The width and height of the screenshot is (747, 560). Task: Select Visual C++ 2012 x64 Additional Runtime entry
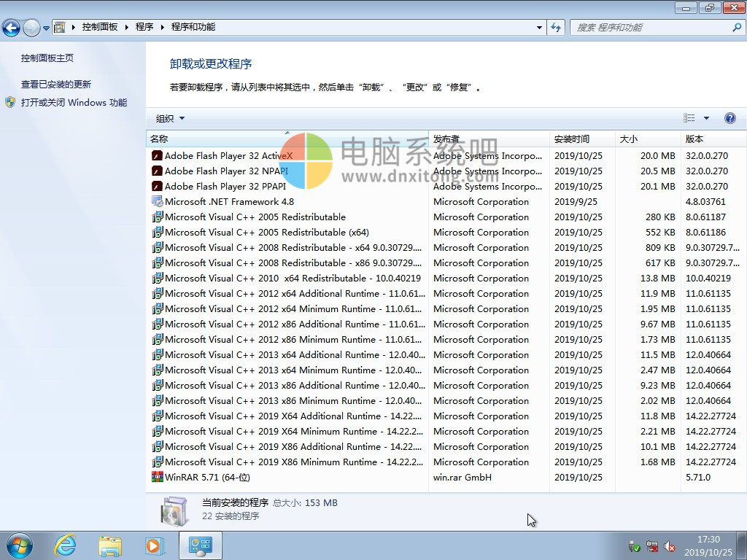point(446,293)
